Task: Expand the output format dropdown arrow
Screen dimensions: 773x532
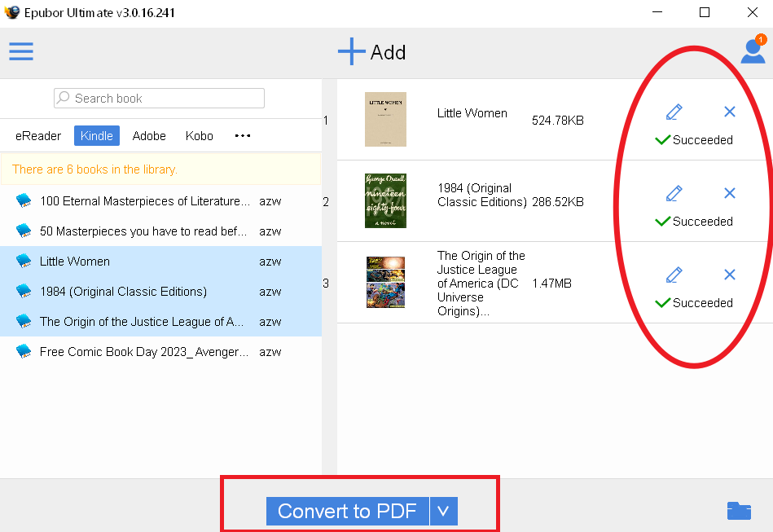Action: pyautogui.click(x=444, y=511)
